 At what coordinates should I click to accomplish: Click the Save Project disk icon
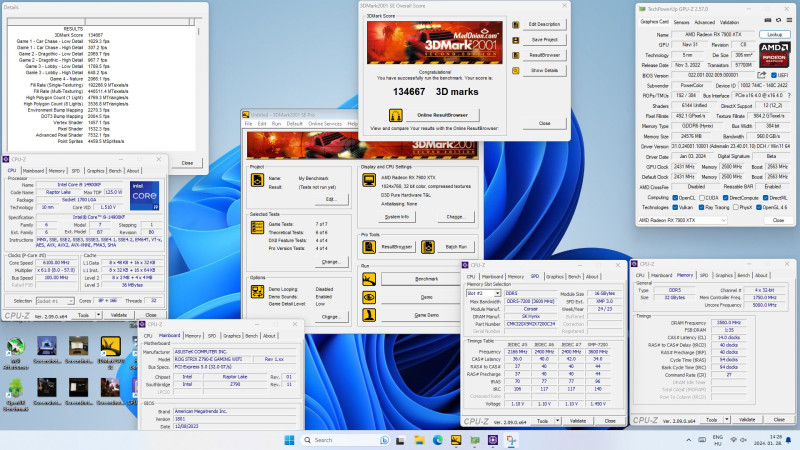[x=515, y=40]
